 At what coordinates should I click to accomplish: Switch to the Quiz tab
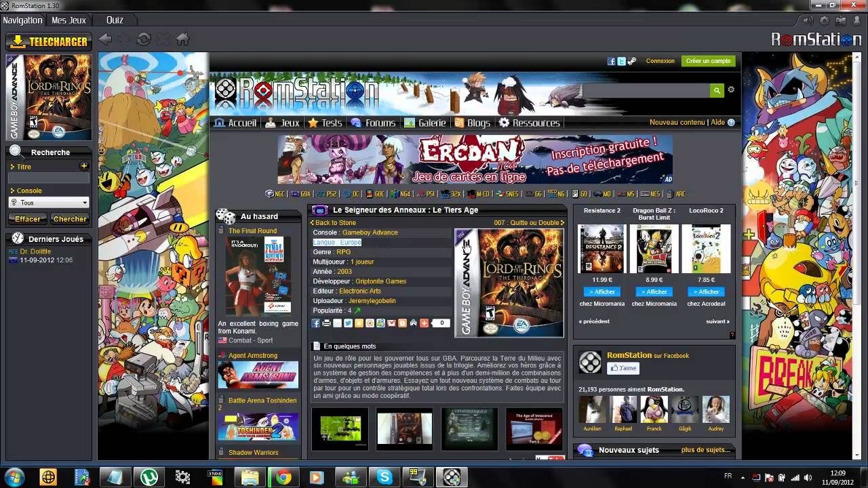pos(115,20)
